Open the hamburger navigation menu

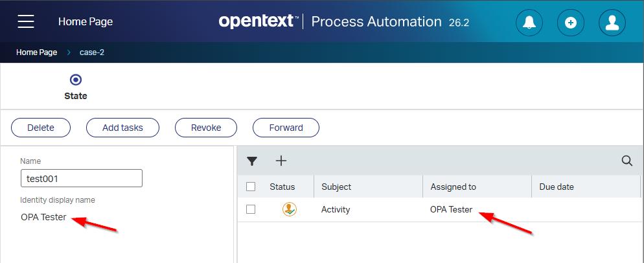click(x=26, y=21)
